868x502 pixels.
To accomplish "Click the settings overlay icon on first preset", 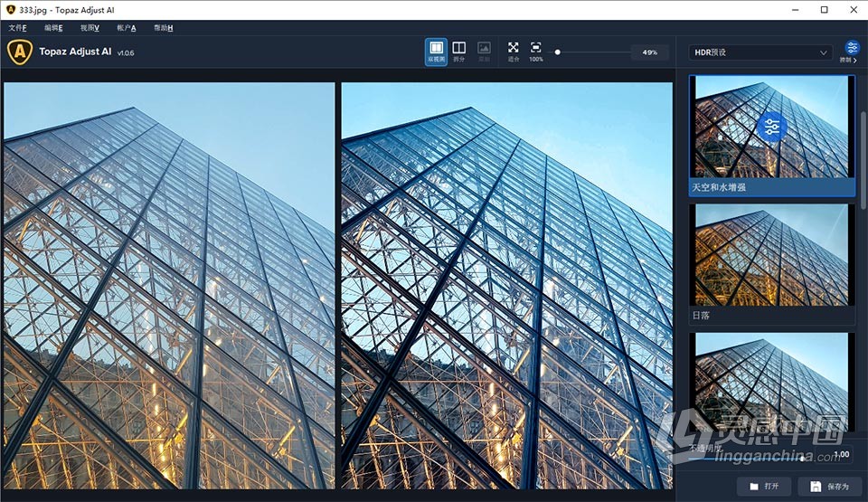I will tap(771, 128).
